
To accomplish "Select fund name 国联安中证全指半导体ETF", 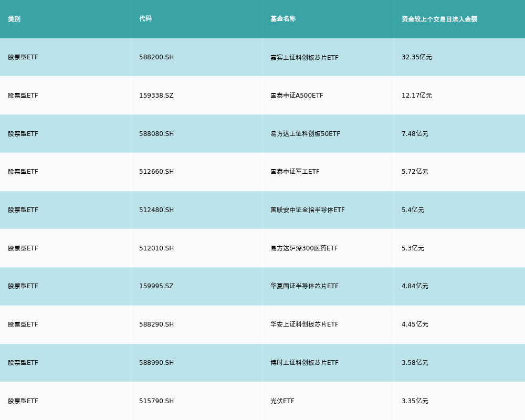I will [307, 210].
